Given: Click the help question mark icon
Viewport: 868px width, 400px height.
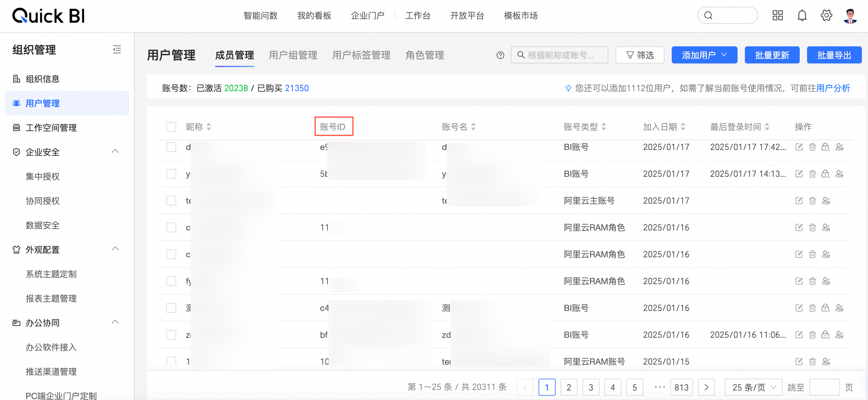Looking at the screenshot, I should 500,55.
